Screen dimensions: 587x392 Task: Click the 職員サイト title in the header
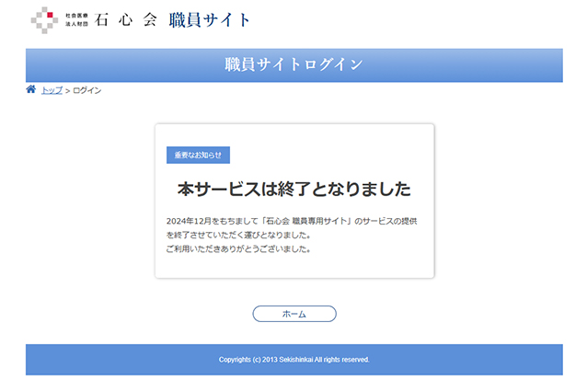[210, 20]
